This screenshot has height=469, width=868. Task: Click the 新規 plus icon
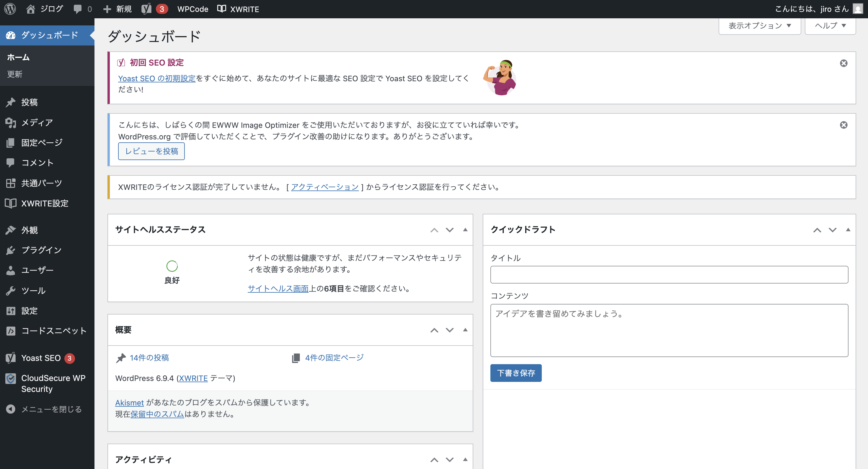click(107, 9)
